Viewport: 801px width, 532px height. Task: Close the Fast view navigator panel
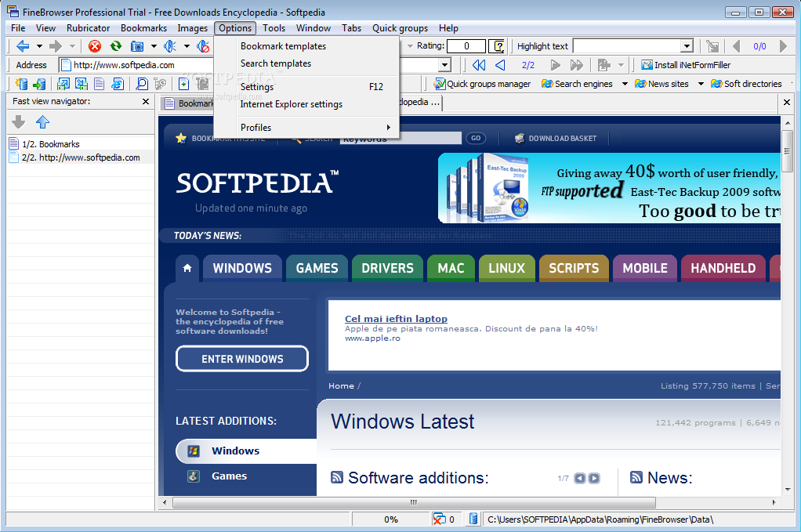pyautogui.click(x=146, y=101)
